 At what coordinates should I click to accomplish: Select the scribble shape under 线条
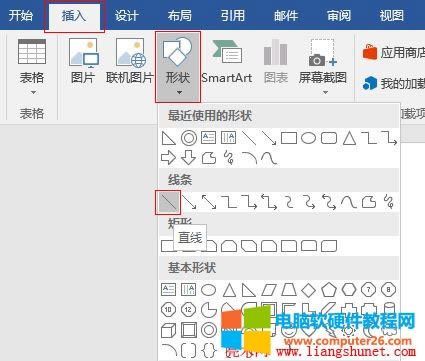(389, 202)
